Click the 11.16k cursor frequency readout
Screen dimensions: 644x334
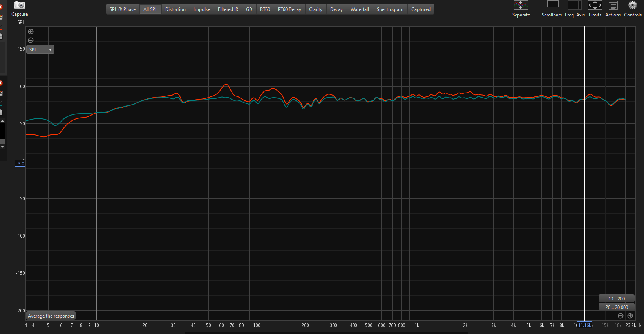point(584,325)
